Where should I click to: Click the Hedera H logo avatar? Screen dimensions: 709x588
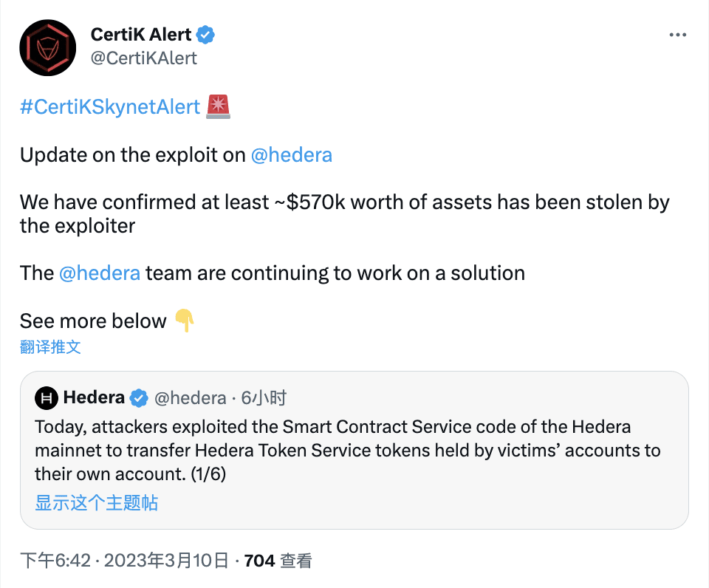point(47,398)
